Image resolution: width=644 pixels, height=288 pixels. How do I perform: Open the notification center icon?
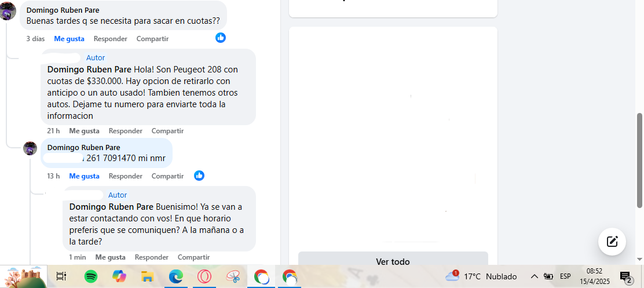[x=625, y=278]
